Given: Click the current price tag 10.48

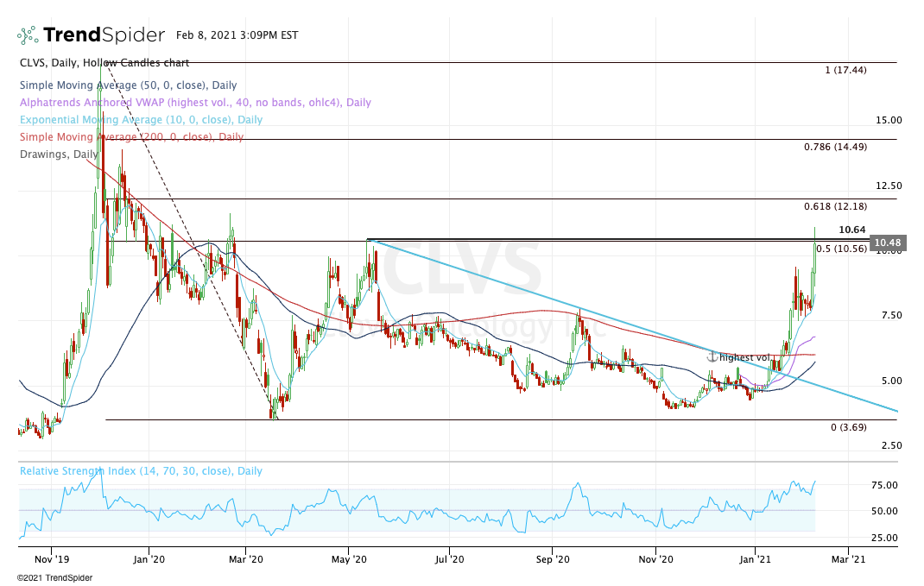Looking at the screenshot, I should (888, 243).
